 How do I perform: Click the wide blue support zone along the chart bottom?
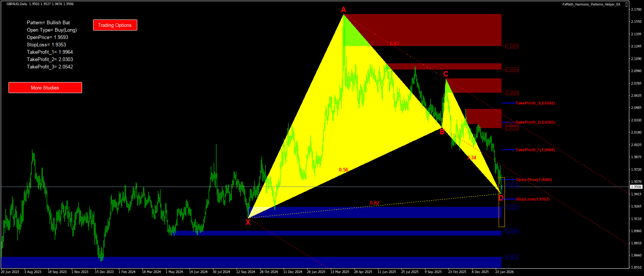point(251,262)
